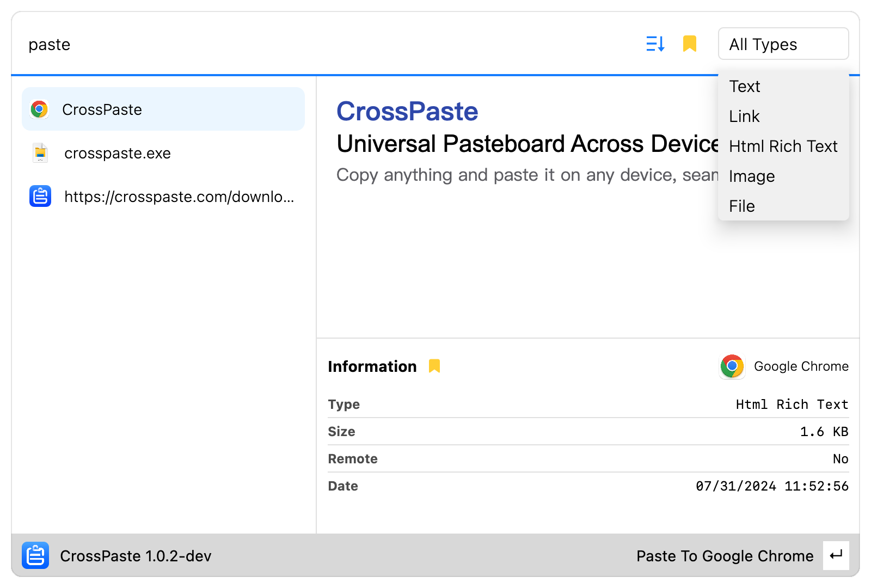Click the Enter key paste icon

pos(836,555)
